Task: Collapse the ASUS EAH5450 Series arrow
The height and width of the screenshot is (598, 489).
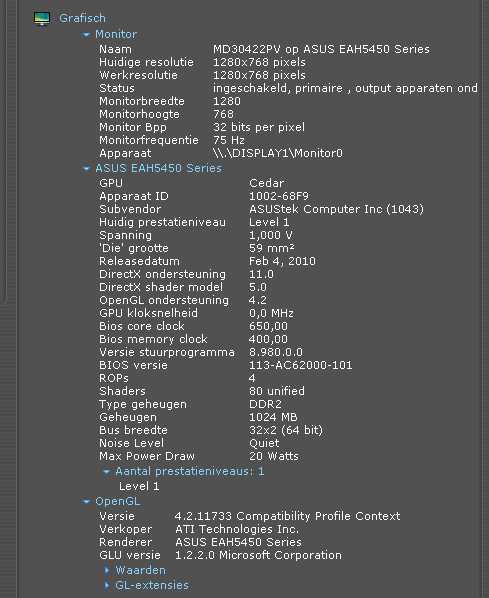Action: click(86, 169)
